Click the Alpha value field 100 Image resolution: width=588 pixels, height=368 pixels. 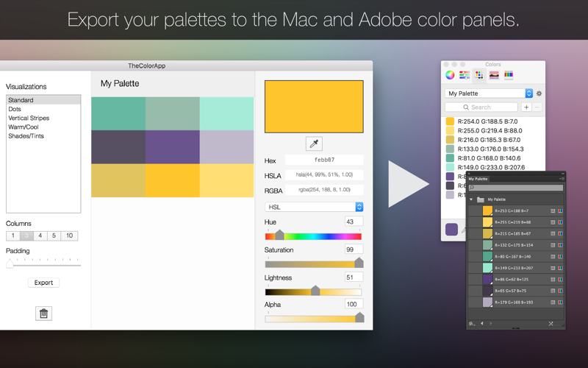tap(354, 304)
